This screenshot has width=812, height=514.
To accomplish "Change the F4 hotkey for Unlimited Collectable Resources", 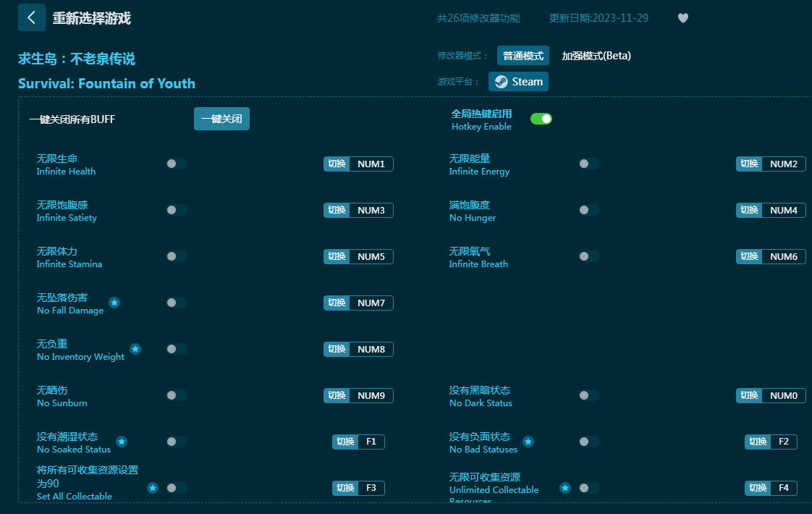I will coord(783,488).
